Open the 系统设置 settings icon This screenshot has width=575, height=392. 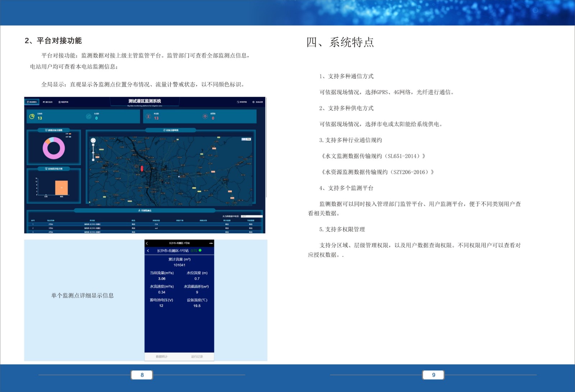[x=254, y=102]
